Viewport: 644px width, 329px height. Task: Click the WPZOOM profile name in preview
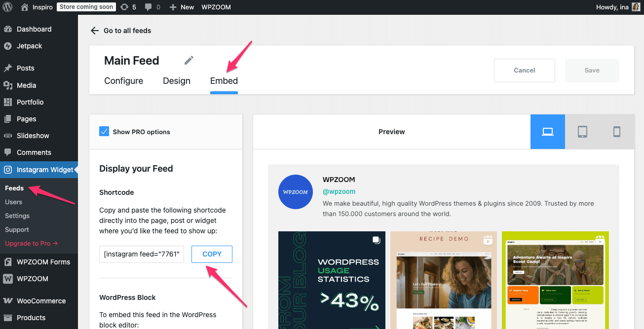(x=339, y=180)
